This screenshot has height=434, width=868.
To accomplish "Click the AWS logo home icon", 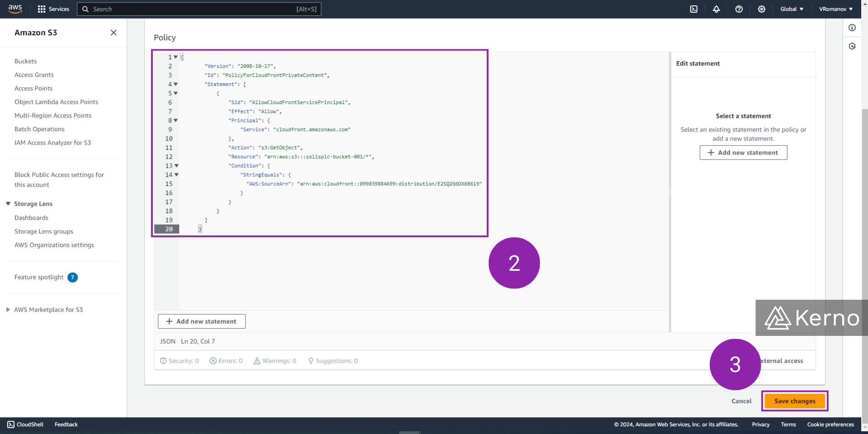I will pos(15,9).
